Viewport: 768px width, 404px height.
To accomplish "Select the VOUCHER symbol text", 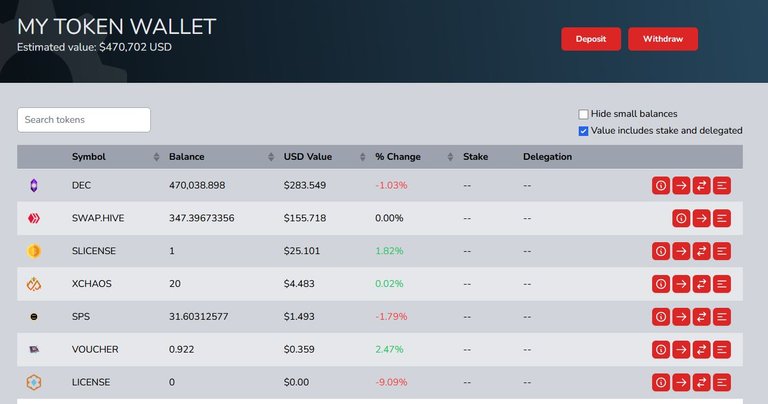I will point(95,350).
